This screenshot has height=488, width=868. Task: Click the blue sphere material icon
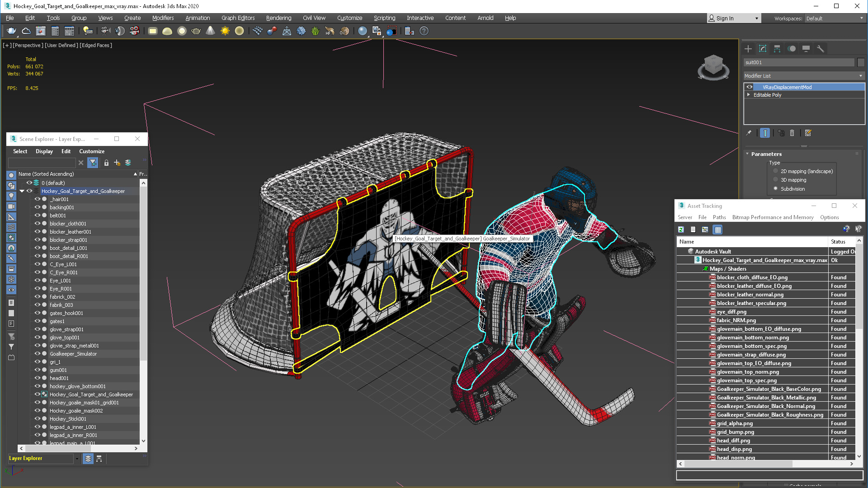[362, 31]
